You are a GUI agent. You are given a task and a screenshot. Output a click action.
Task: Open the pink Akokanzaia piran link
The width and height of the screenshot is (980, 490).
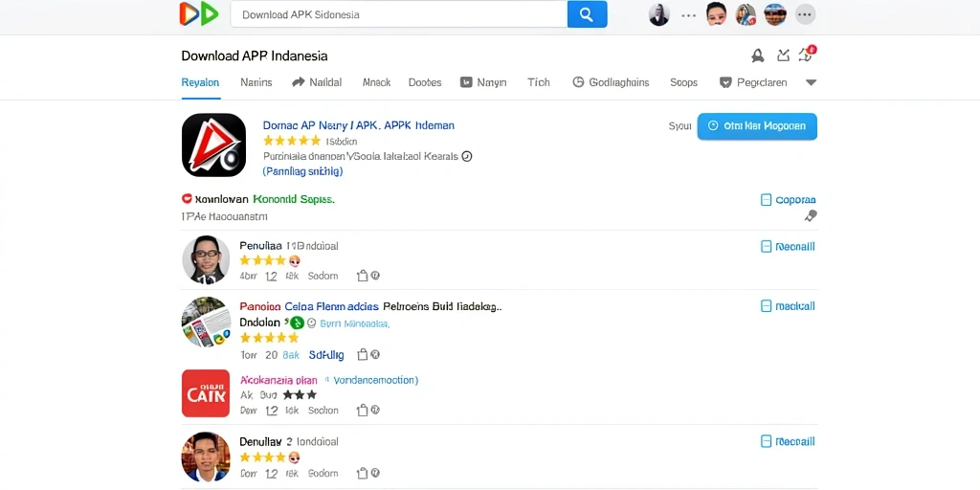[x=278, y=380]
